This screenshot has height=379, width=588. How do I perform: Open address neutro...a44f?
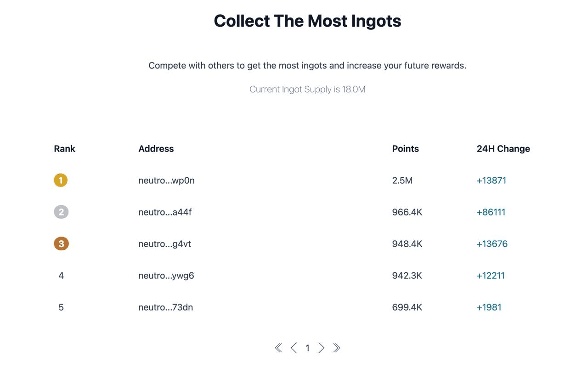click(x=165, y=212)
